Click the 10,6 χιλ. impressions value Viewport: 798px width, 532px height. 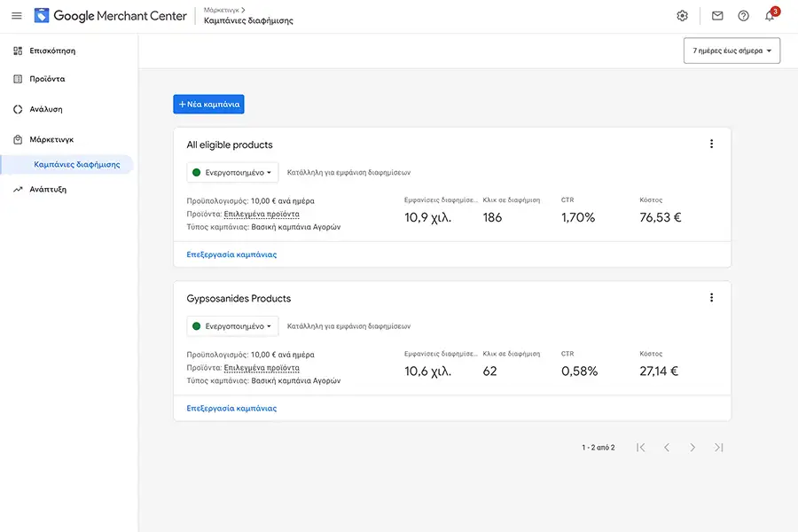[x=428, y=372]
